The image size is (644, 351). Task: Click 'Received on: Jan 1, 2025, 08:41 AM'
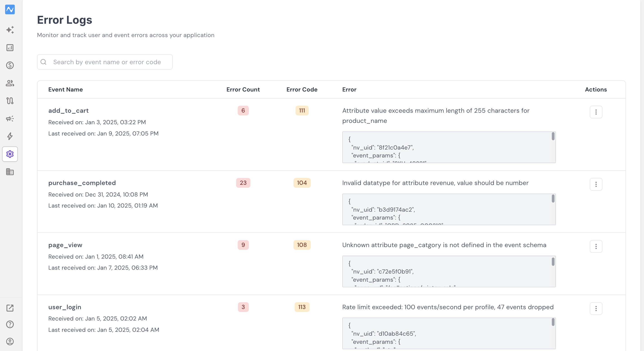96,257
